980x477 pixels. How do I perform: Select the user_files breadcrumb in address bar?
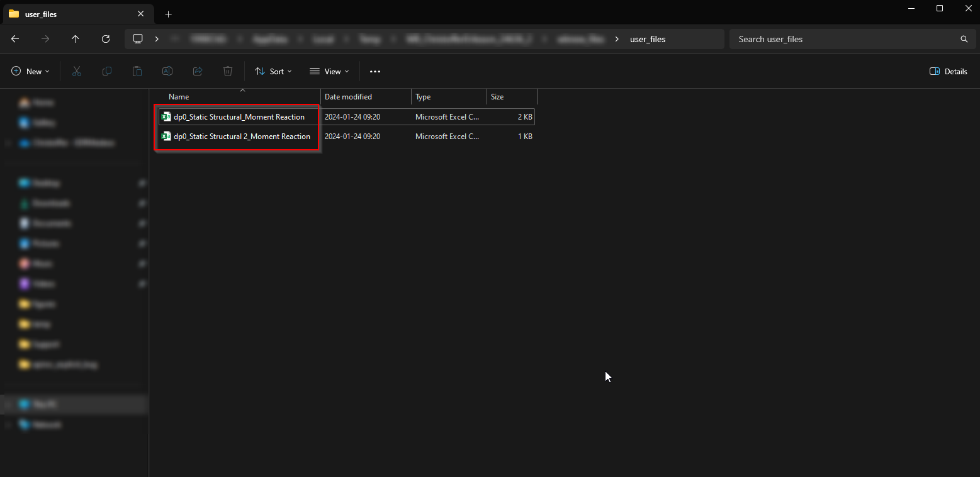click(648, 39)
